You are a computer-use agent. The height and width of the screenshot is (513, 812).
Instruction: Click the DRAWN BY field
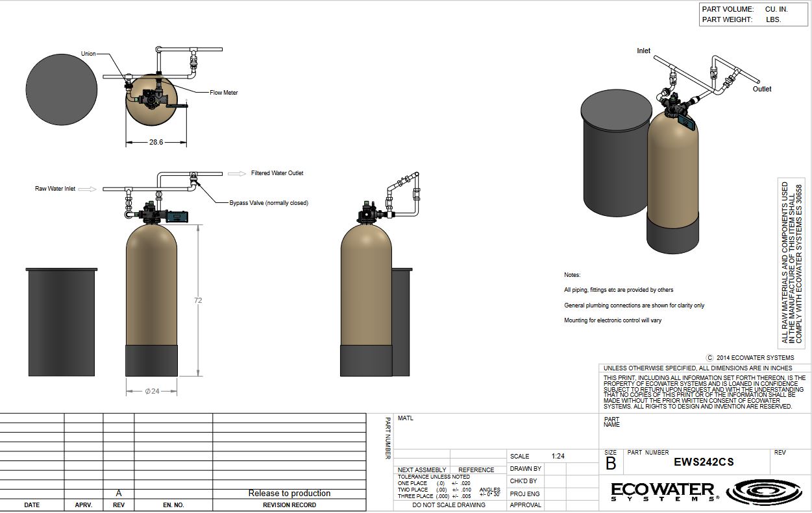pos(526,468)
